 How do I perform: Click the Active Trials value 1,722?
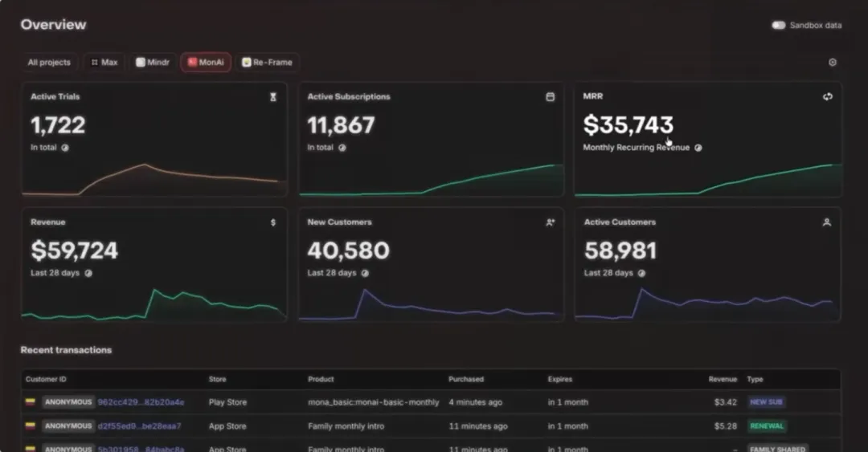58,125
